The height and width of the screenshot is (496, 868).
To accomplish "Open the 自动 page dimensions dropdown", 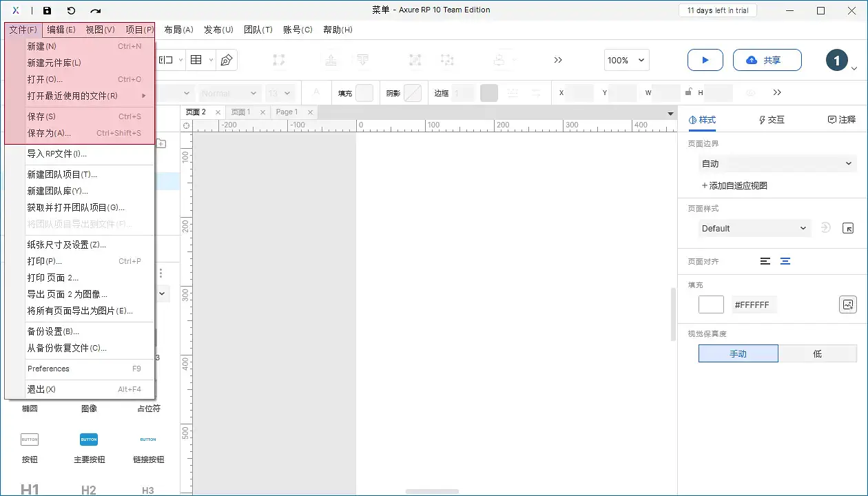I will tap(777, 163).
